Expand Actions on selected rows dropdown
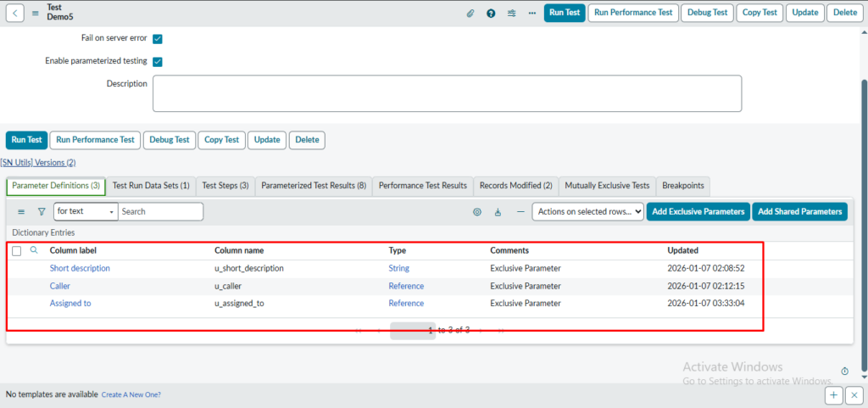This screenshot has height=408, width=868. (587, 212)
